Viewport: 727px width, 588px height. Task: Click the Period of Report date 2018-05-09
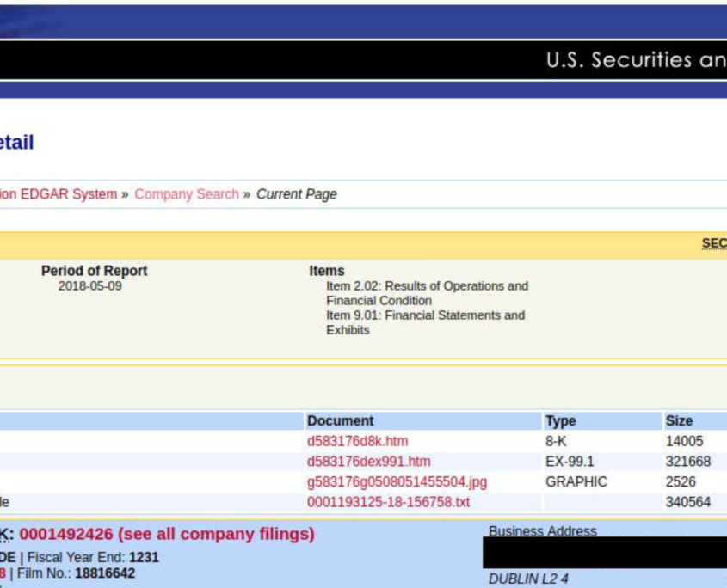[90, 286]
